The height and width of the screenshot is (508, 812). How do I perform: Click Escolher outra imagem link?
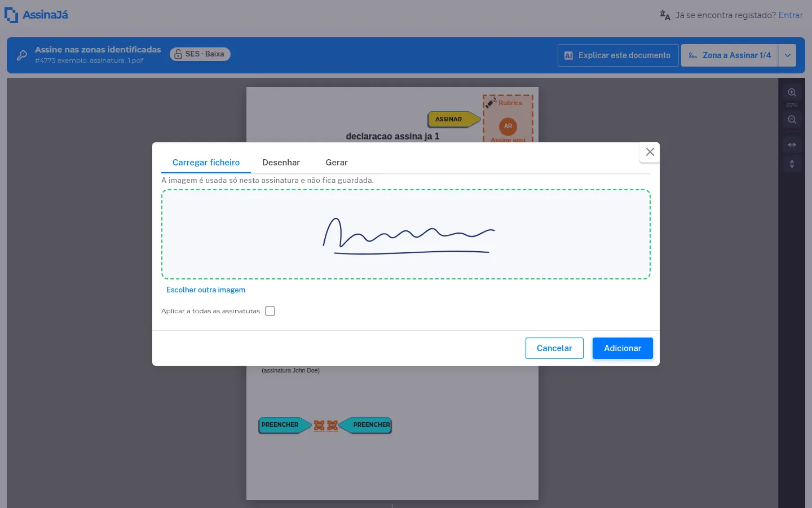(206, 290)
